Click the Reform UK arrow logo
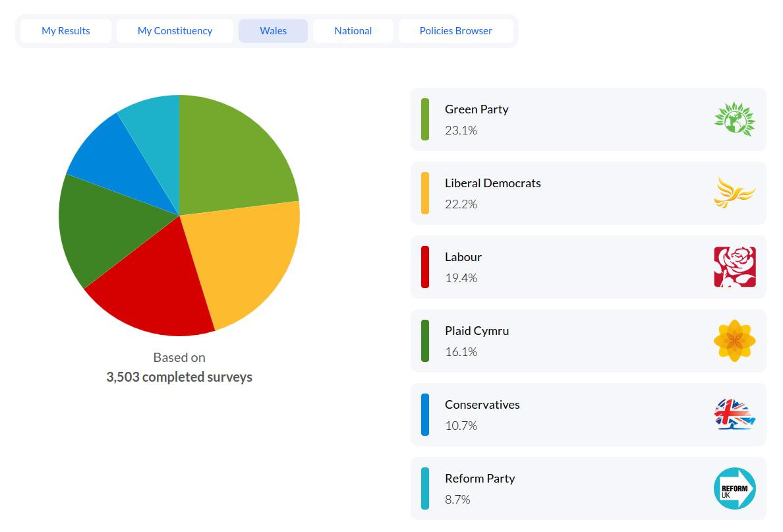The height and width of the screenshot is (532, 783). coord(735,488)
